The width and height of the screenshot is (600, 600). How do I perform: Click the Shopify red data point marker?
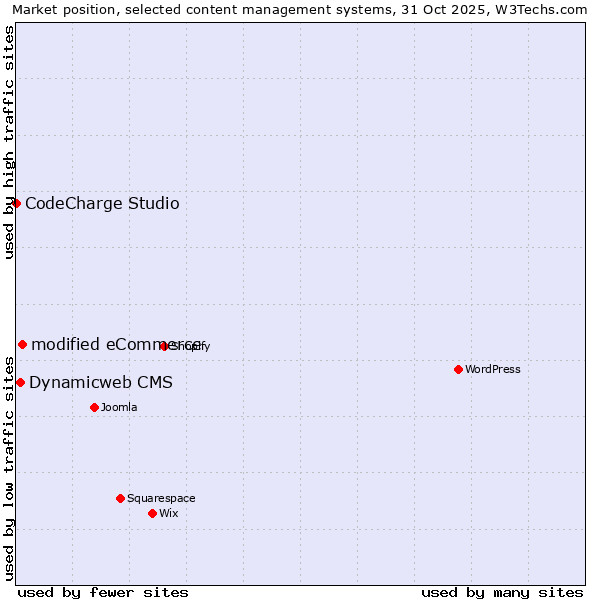(164, 346)
